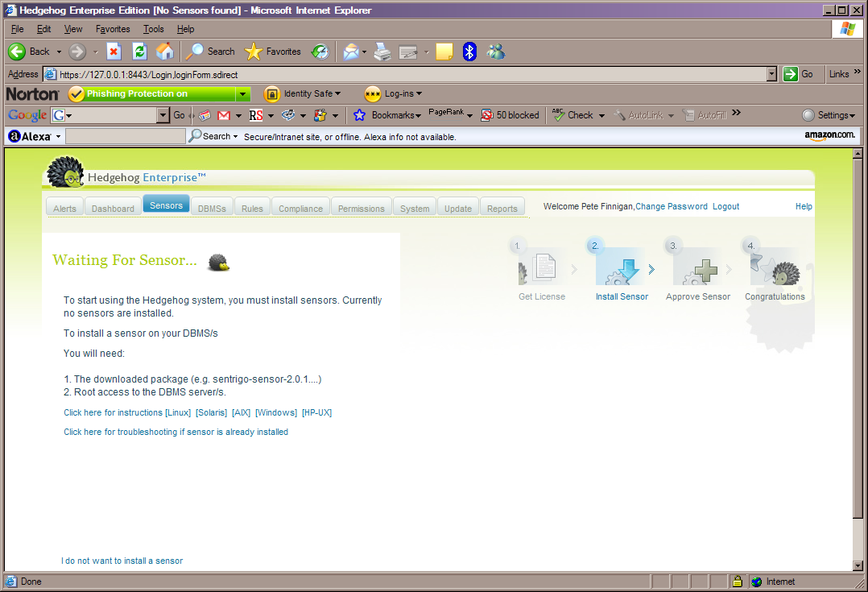The width and height of the screenshot is (868, 592).
Task: Click the green Go arrow button
Action: [x=791, y=73]
